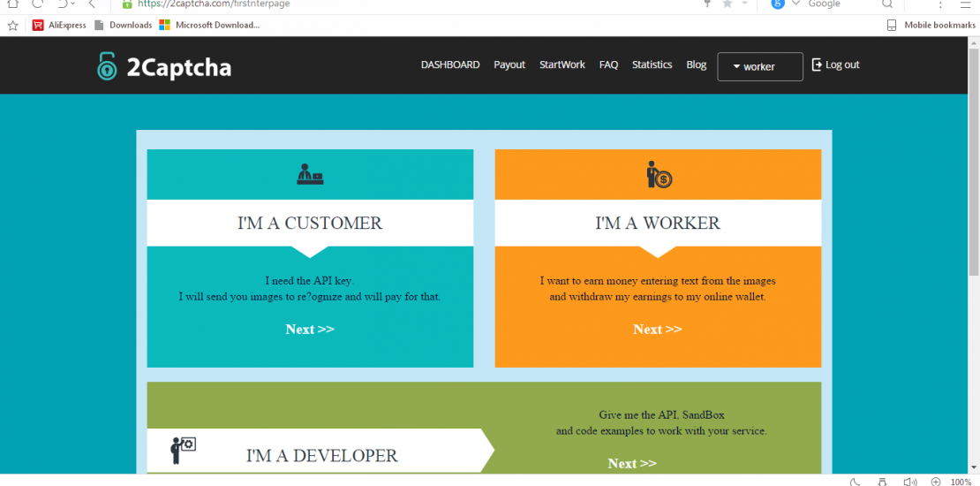Open StartWork from the navigation
Screen dimensions: 980x486
click(x=562, y=65)
